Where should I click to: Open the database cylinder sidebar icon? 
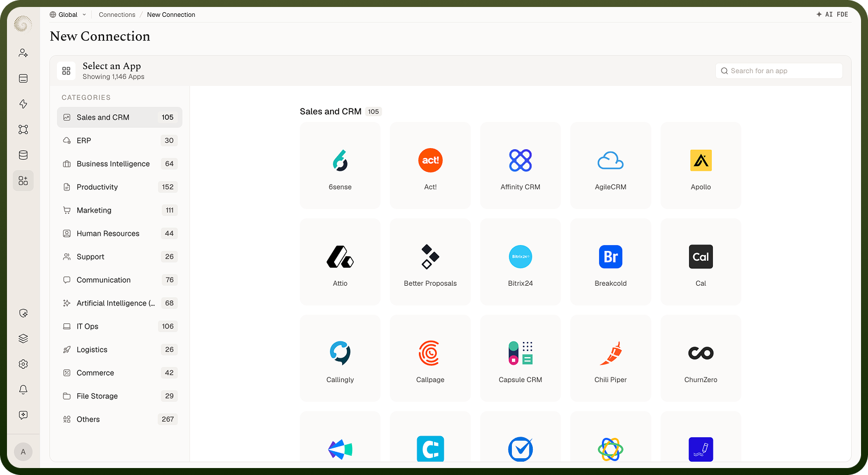tap(23, 155)
